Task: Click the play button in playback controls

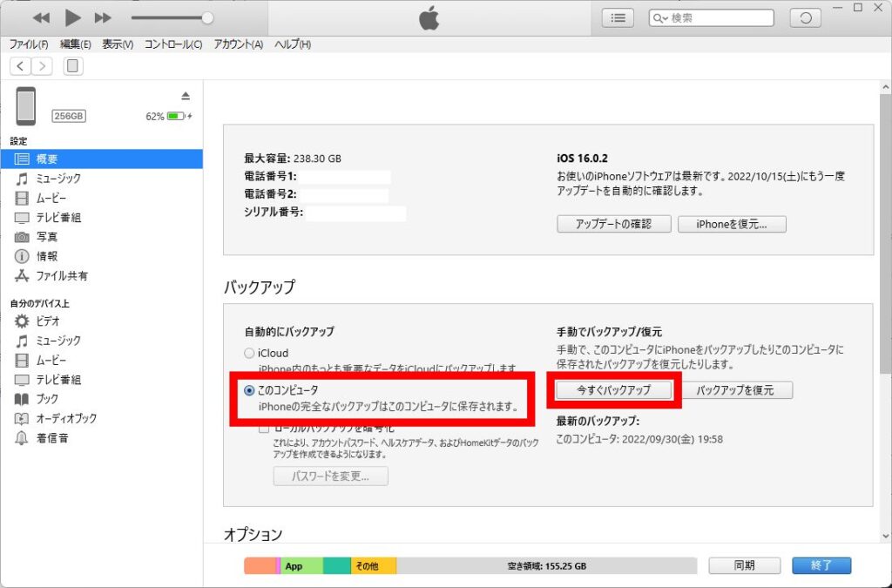Action: coord(72,17)
